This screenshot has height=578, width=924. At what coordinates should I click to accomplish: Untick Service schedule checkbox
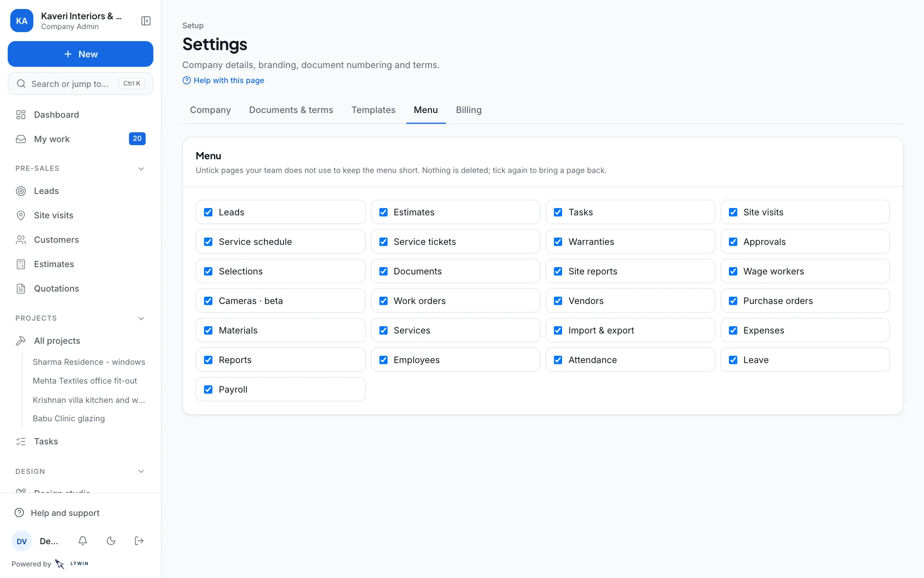[208, 242]
